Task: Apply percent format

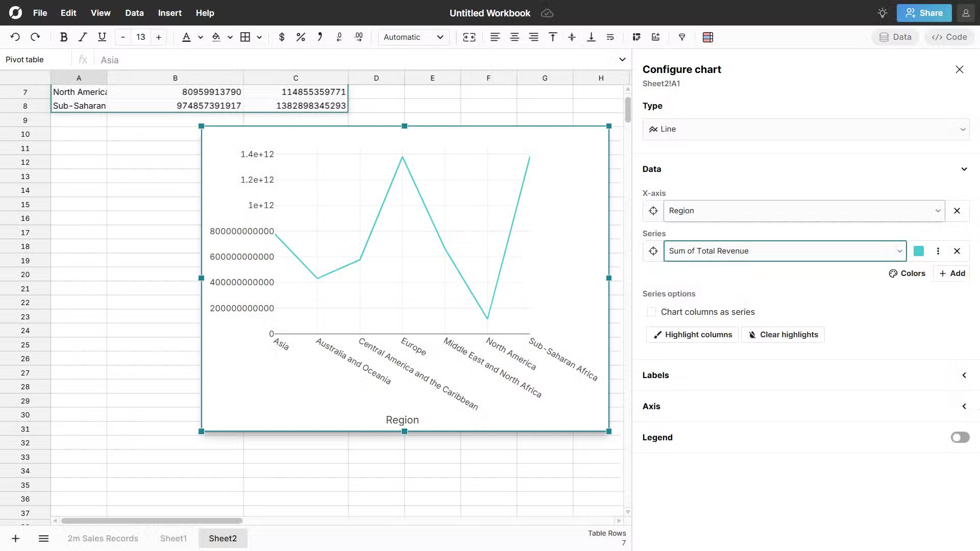Action: tap(300, 37)
